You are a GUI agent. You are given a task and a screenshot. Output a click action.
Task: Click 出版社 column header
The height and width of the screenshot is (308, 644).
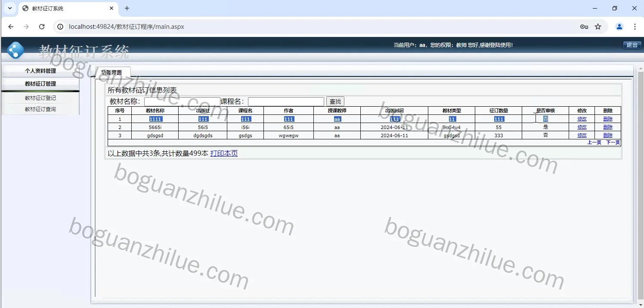click(203, 111)
